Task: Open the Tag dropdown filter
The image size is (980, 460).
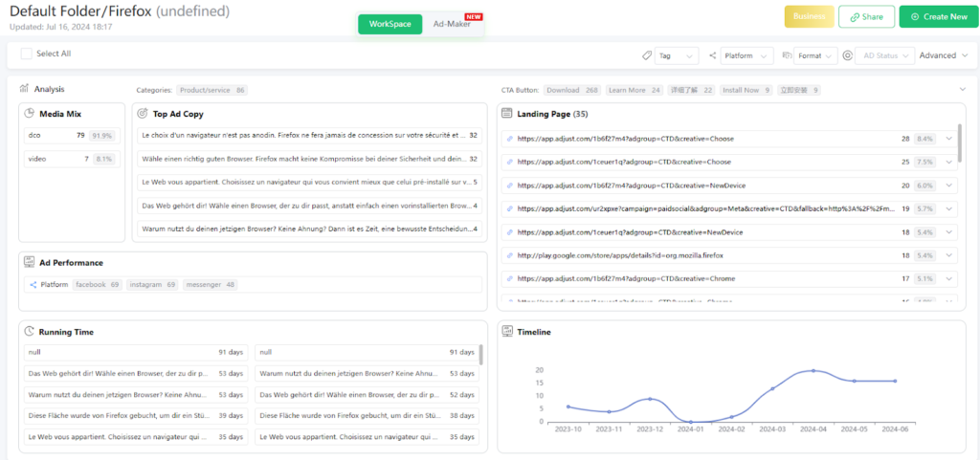Action: click(677, 55)
